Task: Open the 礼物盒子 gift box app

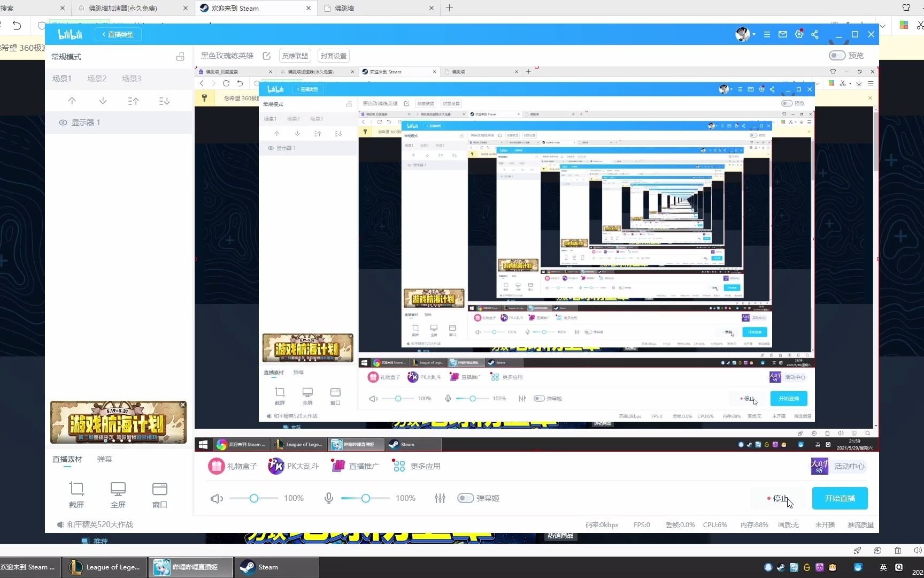Action: [233, 466]
